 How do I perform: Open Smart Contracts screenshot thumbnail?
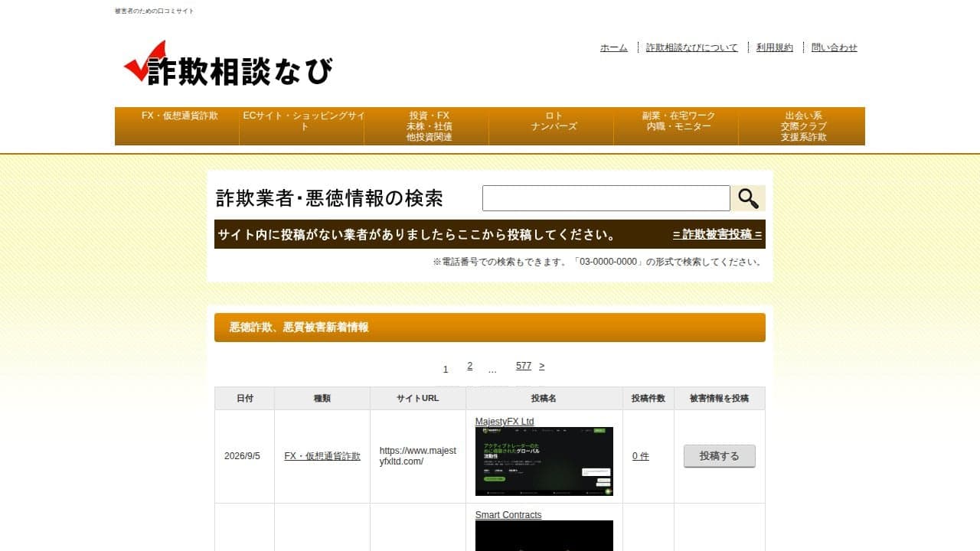(544, 536)
